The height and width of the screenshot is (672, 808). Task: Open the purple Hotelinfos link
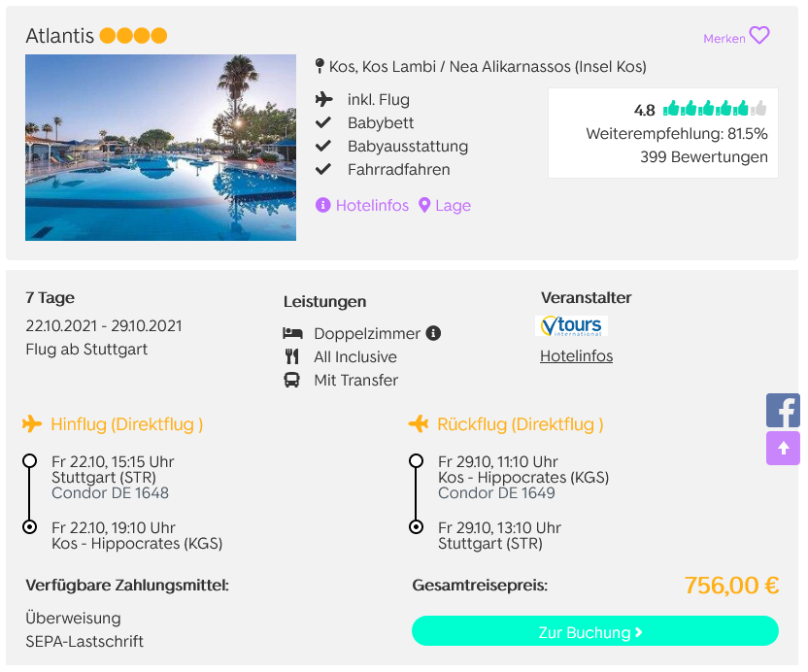click(372, 205)
